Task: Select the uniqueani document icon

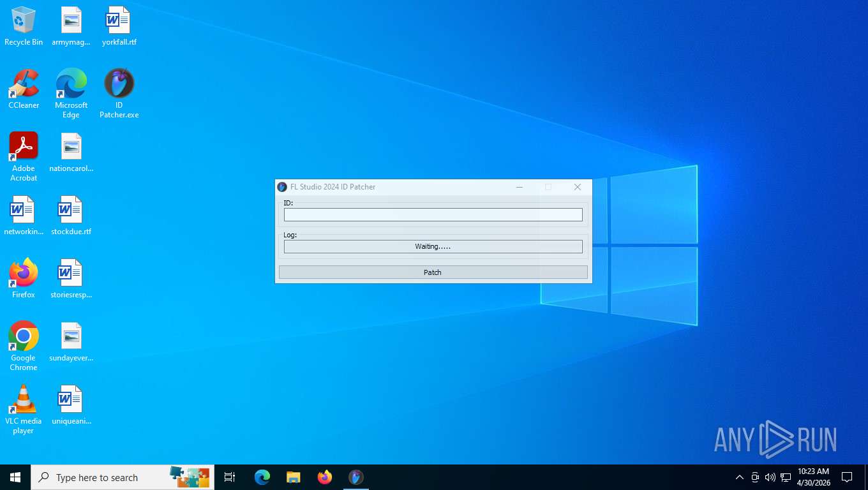Action: tap(71, 405)
